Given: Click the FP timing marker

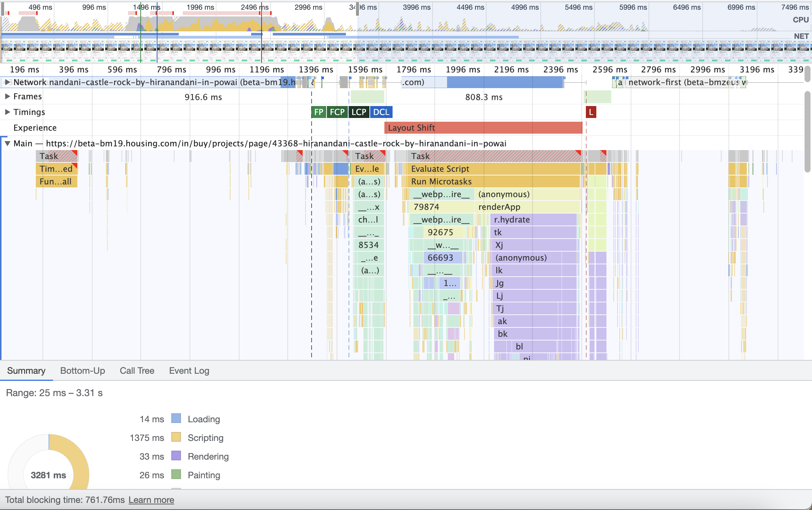Looking at the screenshot, I should (318, 112).
